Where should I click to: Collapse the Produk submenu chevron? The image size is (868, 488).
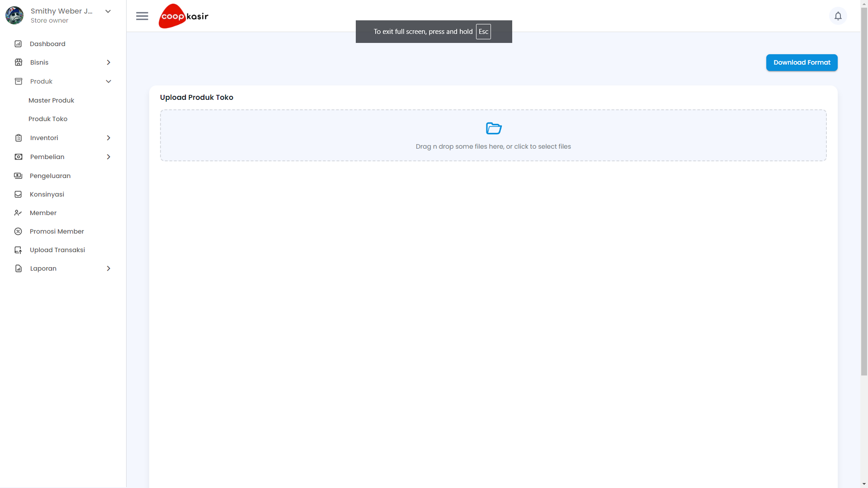pyautogui.click(x=108, y=81)
